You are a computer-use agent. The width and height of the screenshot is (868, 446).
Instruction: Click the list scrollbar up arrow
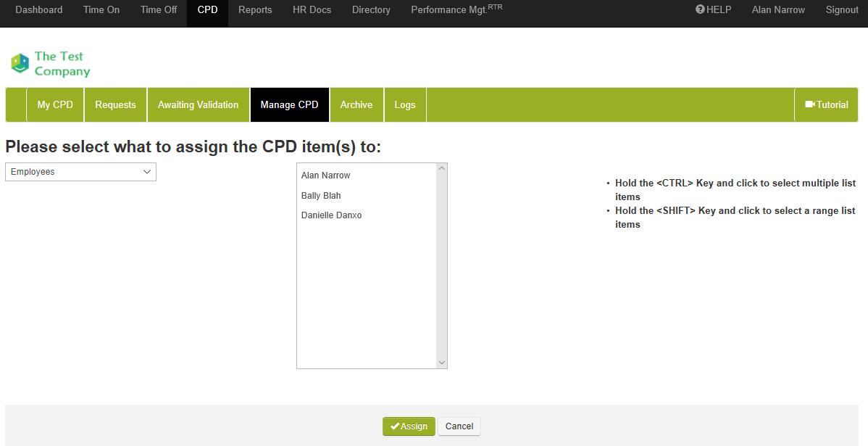click(442, 169)
